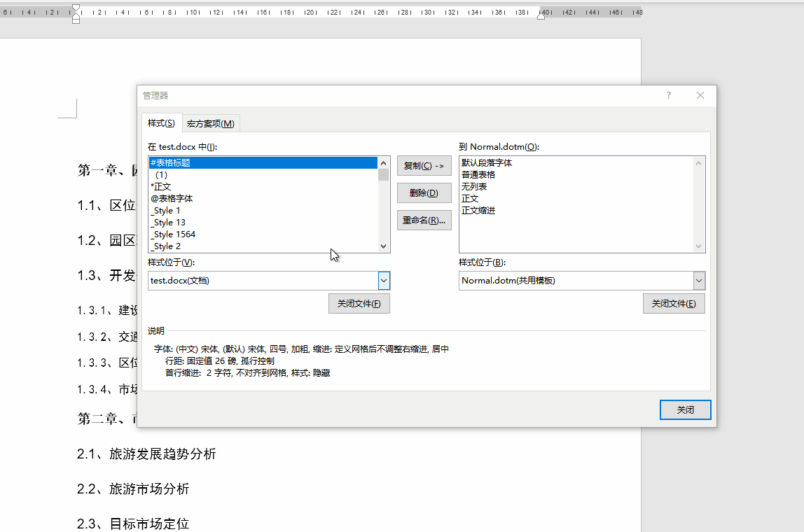Open the test.docx 样式位于 dropdown

point(383,280)
